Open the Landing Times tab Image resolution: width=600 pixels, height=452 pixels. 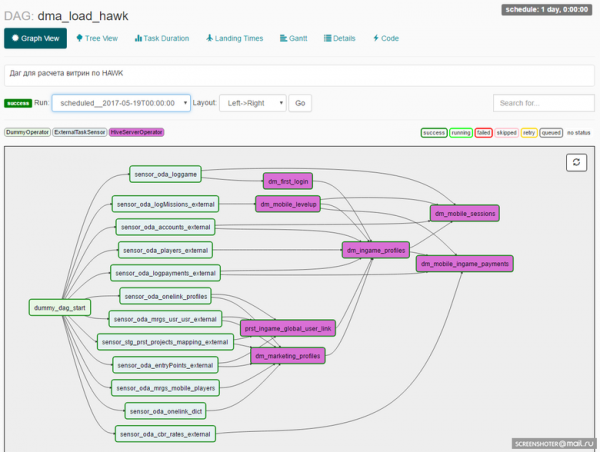pyautogui.click(x=234, y=38)
